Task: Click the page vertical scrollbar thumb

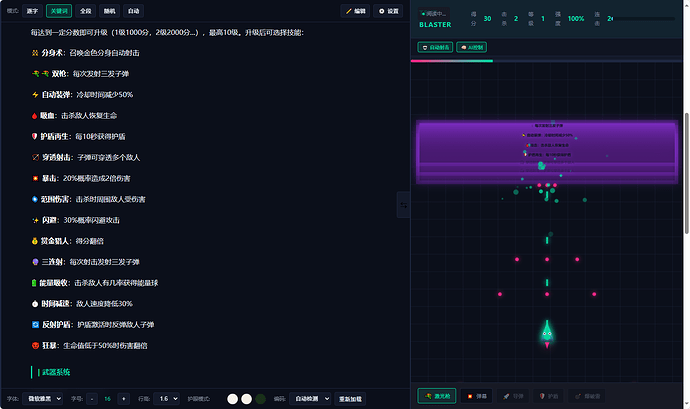Action: [x=686, y=173]
